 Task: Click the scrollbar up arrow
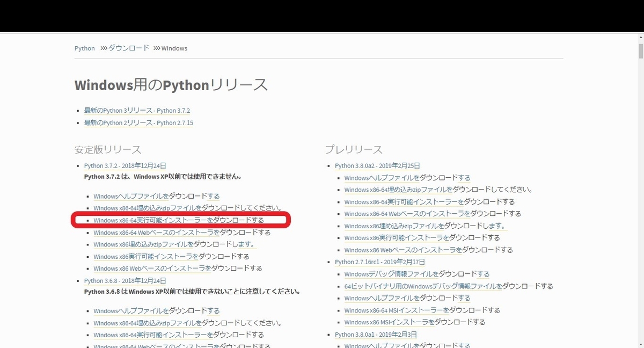pyautogui.click(x=640, y=38)
